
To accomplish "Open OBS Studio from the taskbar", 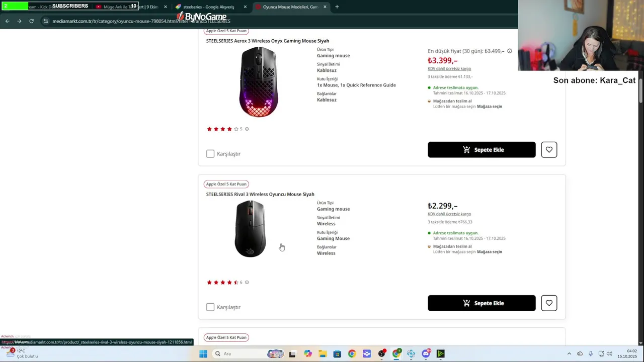I will click(x=382, y=353).
